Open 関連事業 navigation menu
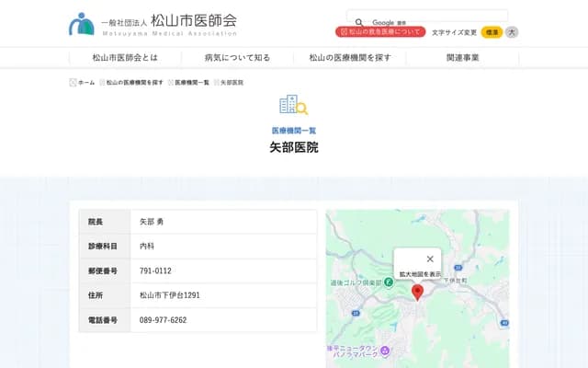Viewport: 588px width, 368px height. (462, 58)
